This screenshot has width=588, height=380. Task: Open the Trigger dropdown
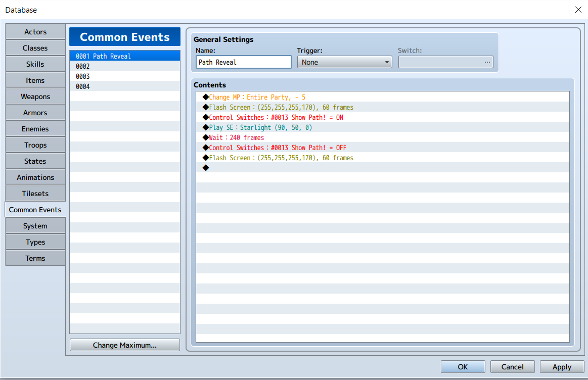tap(345, 62)
